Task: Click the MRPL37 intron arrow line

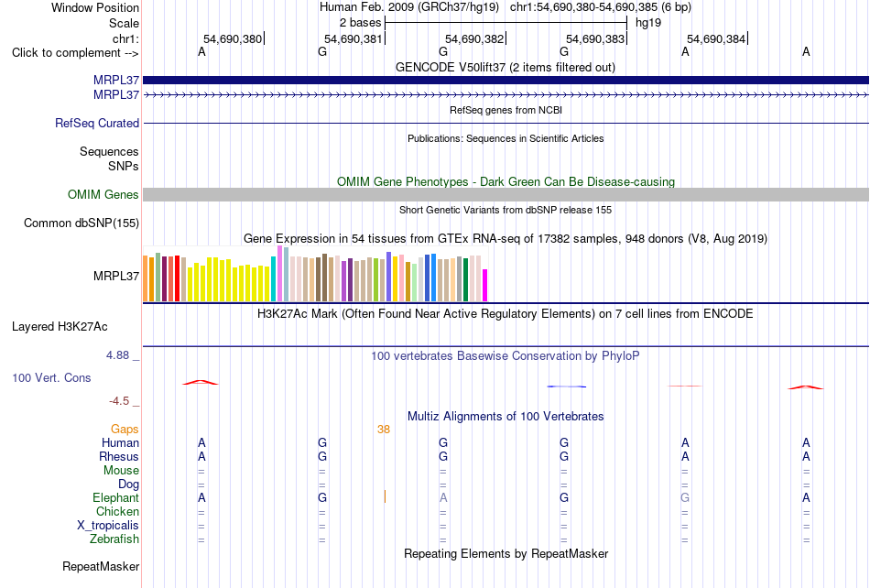Action: coord(506,95)
